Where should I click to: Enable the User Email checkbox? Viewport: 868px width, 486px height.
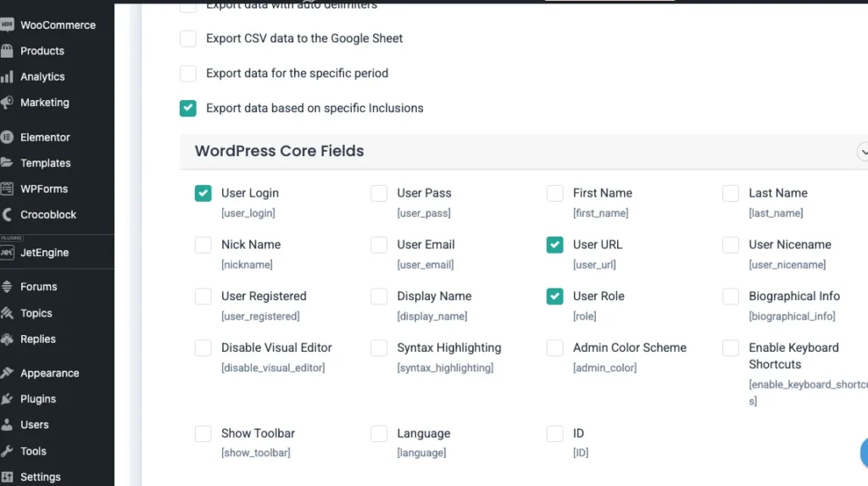click(379, 245)
